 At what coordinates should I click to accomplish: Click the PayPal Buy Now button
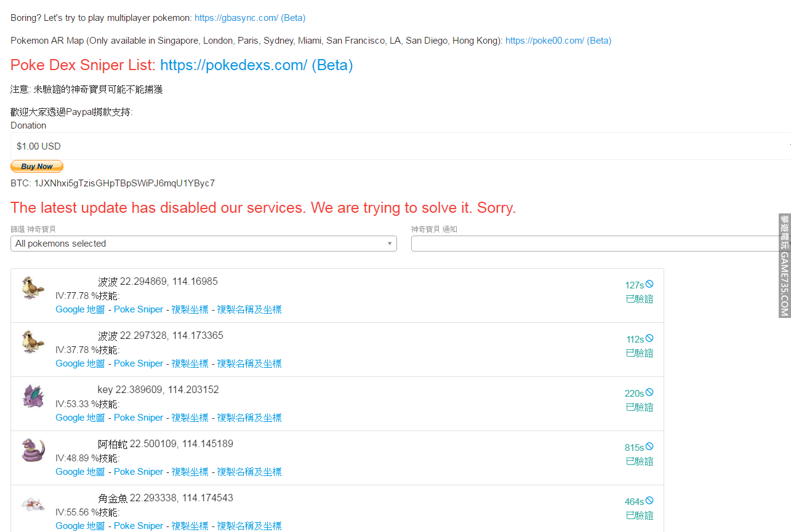[37, 167]
